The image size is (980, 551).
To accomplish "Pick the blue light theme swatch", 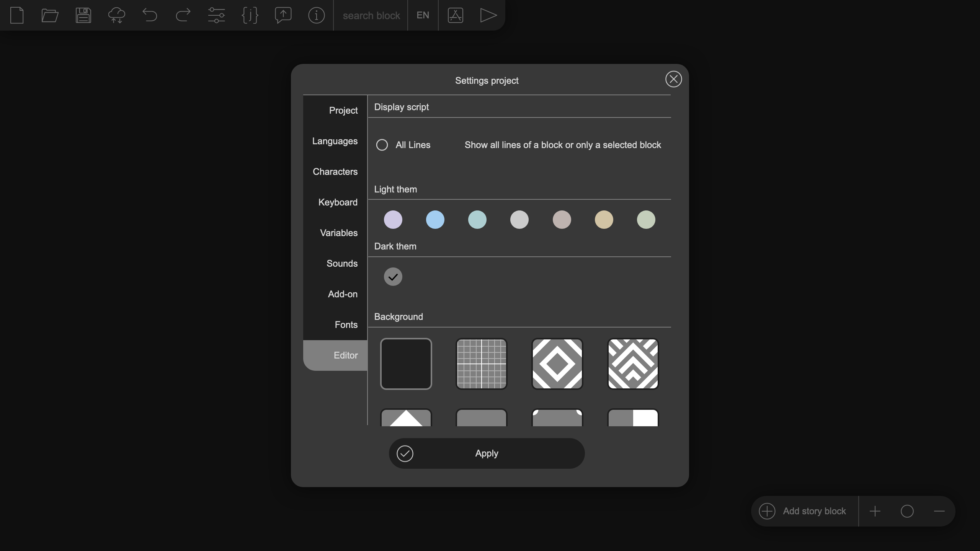I will pos(435,220).
